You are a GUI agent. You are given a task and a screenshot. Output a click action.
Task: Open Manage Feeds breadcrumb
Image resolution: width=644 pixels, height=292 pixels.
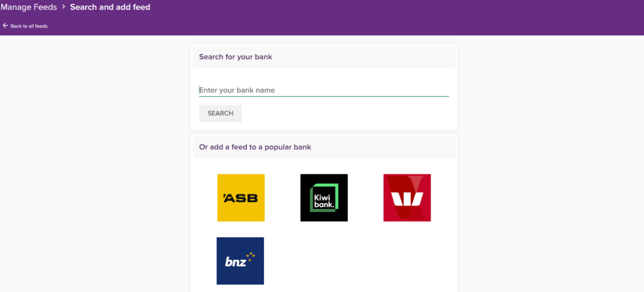tap(28, 7)
